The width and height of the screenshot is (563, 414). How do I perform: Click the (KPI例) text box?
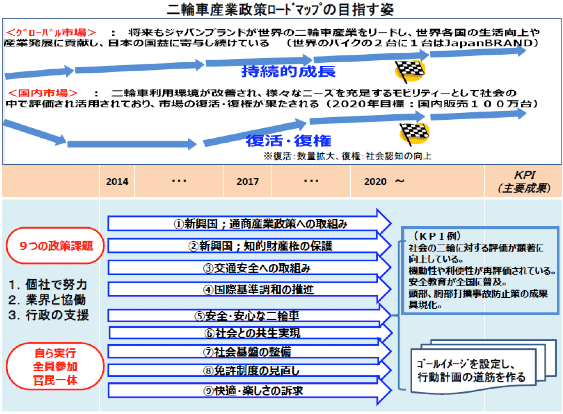pyautogui.click(x=480, y=270)
